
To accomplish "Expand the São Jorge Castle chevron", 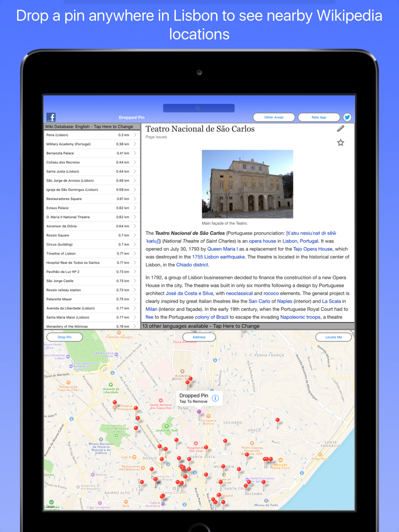I will coord(135,281).
